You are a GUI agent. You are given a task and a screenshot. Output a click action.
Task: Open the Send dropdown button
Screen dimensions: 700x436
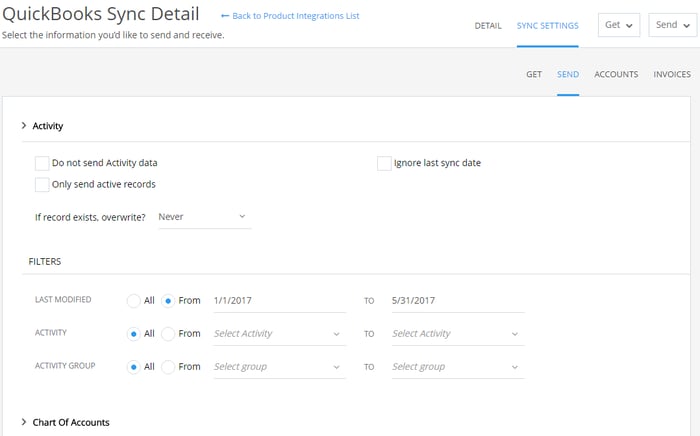click(673, 25)
